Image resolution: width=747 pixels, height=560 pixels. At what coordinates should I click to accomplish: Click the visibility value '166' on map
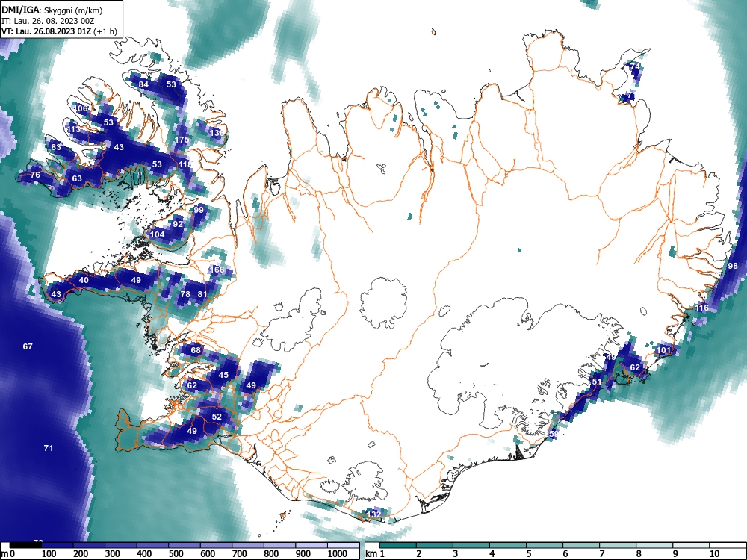pyautogui.click(x=217, y=270)
